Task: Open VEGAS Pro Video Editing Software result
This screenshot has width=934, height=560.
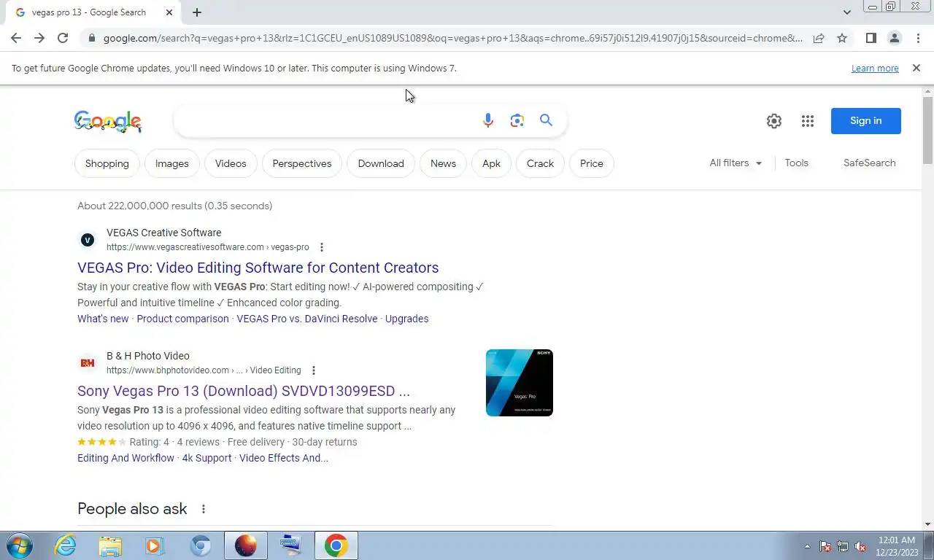Action: click(x=258, y=268)
